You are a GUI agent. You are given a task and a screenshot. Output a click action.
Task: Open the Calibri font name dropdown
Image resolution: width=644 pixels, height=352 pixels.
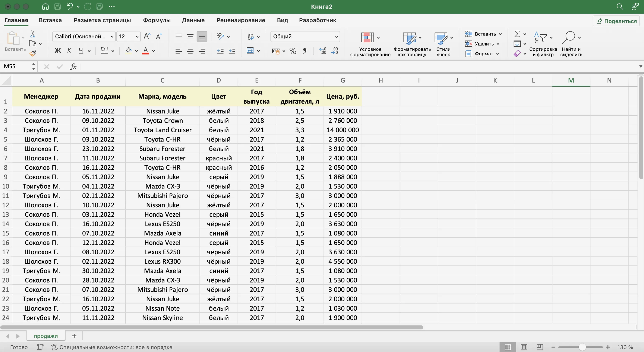[x=112, y=37]
